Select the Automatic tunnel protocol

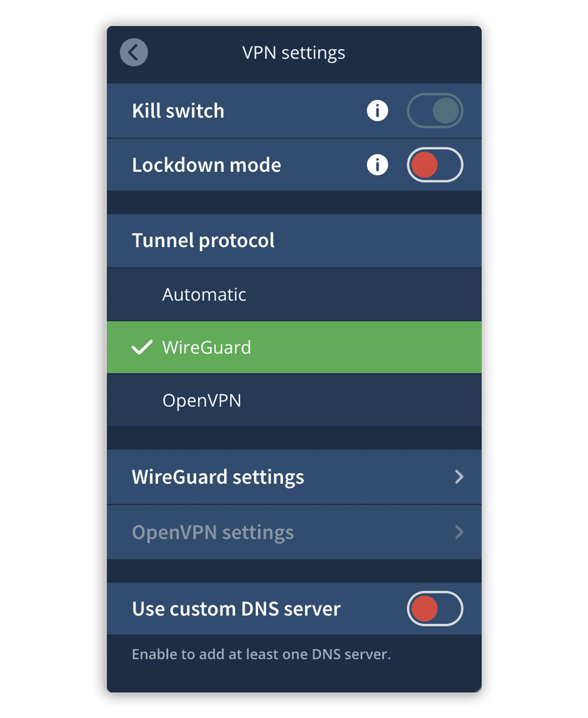(294, 294)
